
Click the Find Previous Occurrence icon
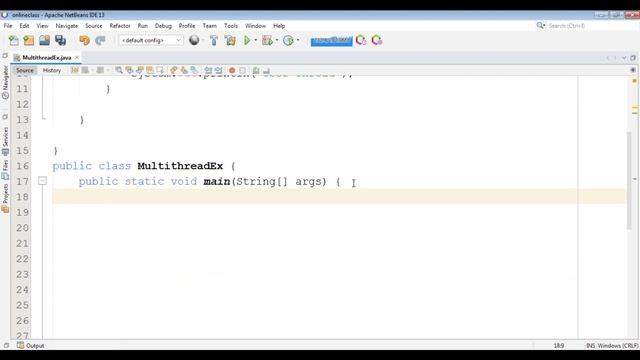(x=129, y=70)
